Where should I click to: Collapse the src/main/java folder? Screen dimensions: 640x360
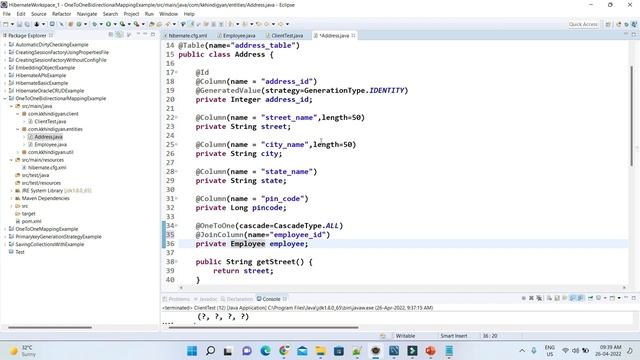coord(11,106)
